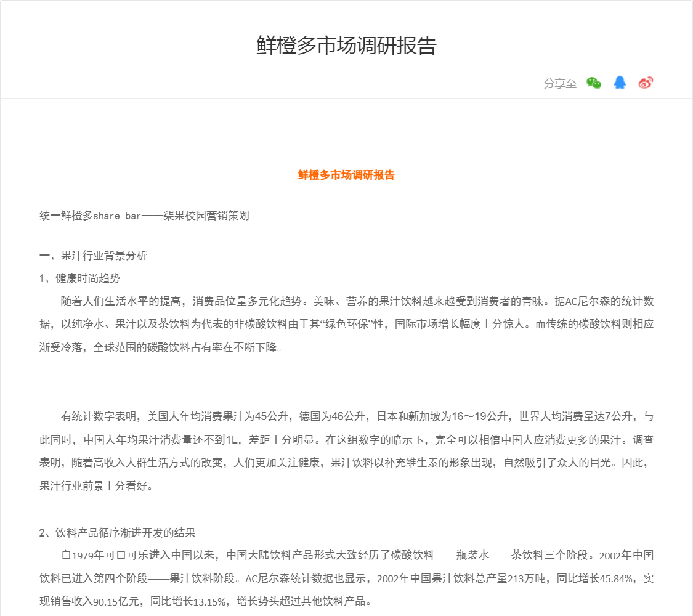Share the article to QQ
The width and height of the screenshot is (693, 616).
tap(620, 83)
